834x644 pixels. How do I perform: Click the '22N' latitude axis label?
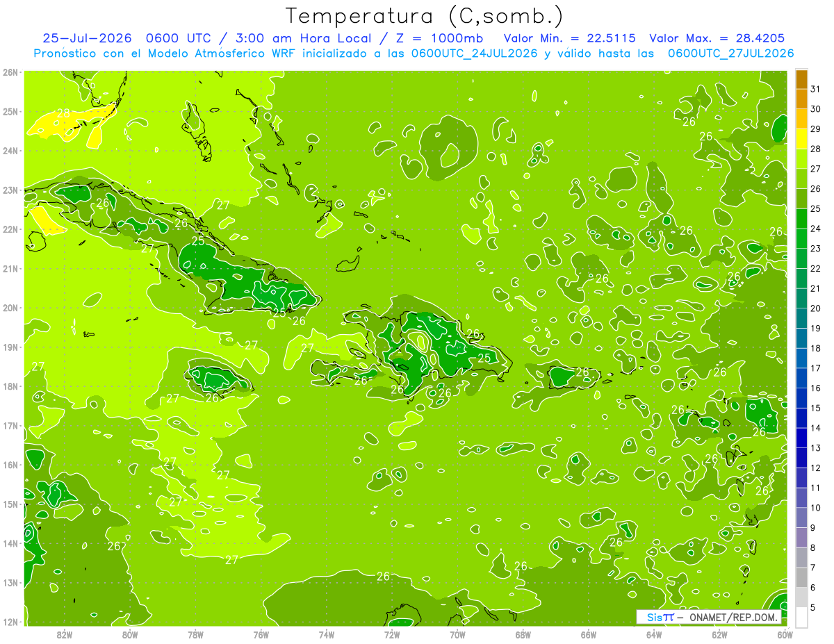click(11, 229)
